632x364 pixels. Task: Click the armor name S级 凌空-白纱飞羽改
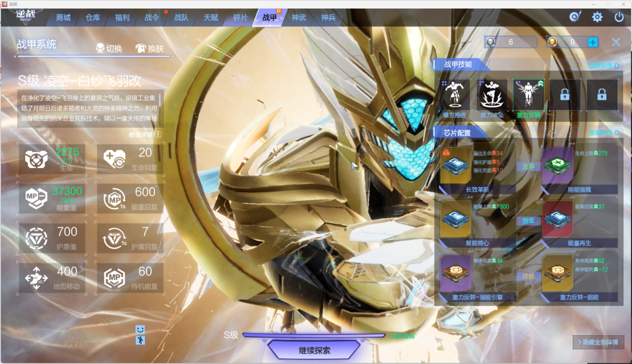click(80, 81)
